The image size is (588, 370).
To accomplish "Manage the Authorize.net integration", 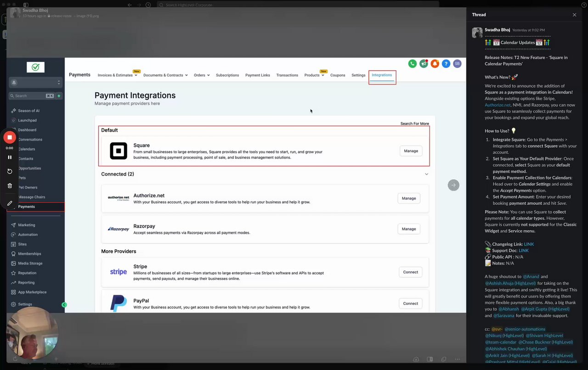I will tap(409, 198).
